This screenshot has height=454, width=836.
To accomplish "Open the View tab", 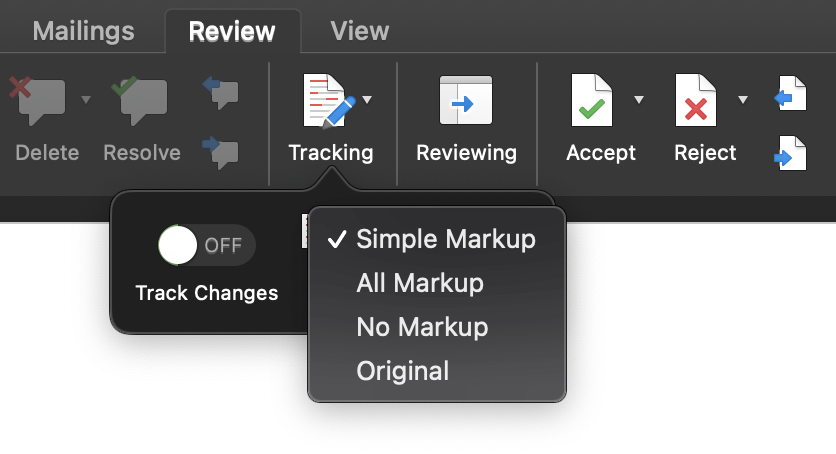I will (x=361, y=30).
